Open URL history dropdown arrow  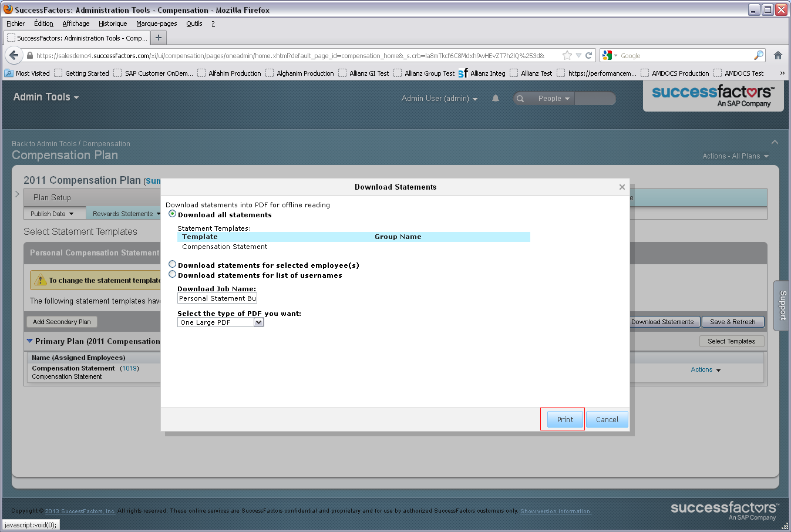(578, 55)
